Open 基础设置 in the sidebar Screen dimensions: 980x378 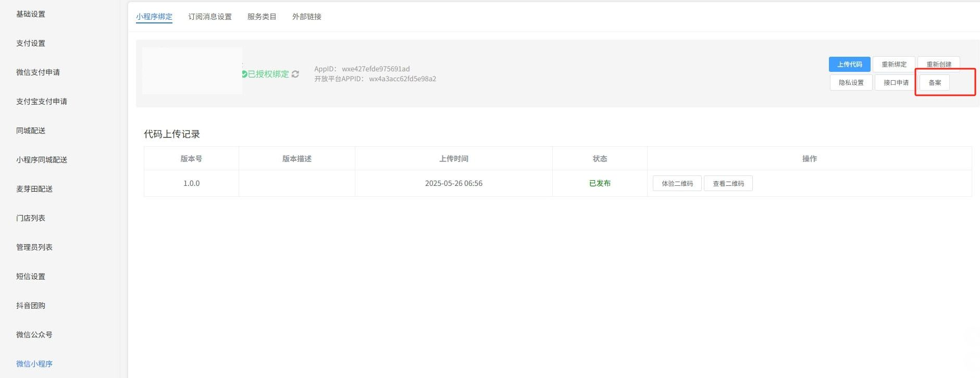pos(31,14)
